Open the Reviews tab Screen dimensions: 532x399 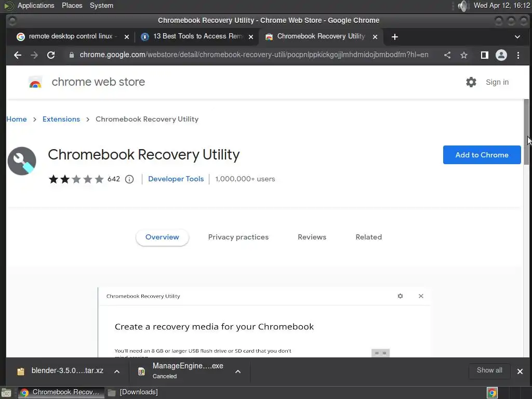tap(312, 237)
